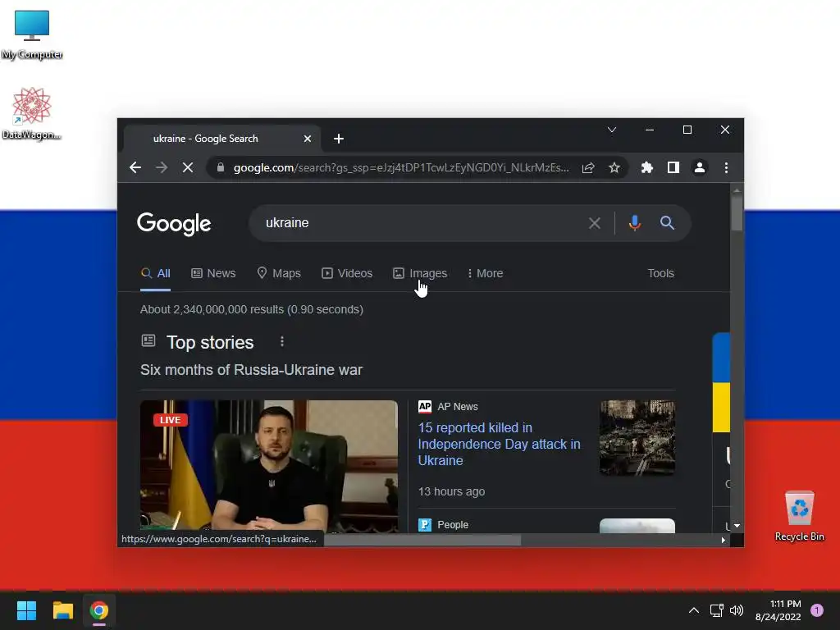This screenshot has width=840, height=630.
Task: Open the notification count badge
Action: (817, 610)
